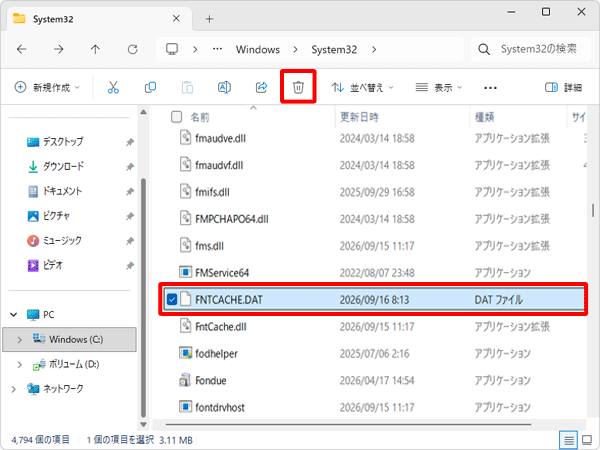The height and width of the screenshot is (450, 600).
Task: Select the System32 tab
Action: (x=99, y=19)
